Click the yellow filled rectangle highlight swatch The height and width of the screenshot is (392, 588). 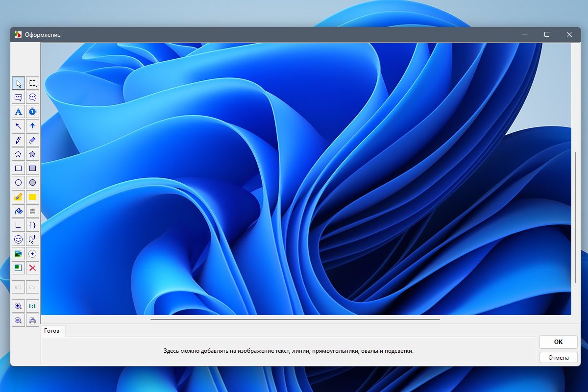[x=32, y=197]
